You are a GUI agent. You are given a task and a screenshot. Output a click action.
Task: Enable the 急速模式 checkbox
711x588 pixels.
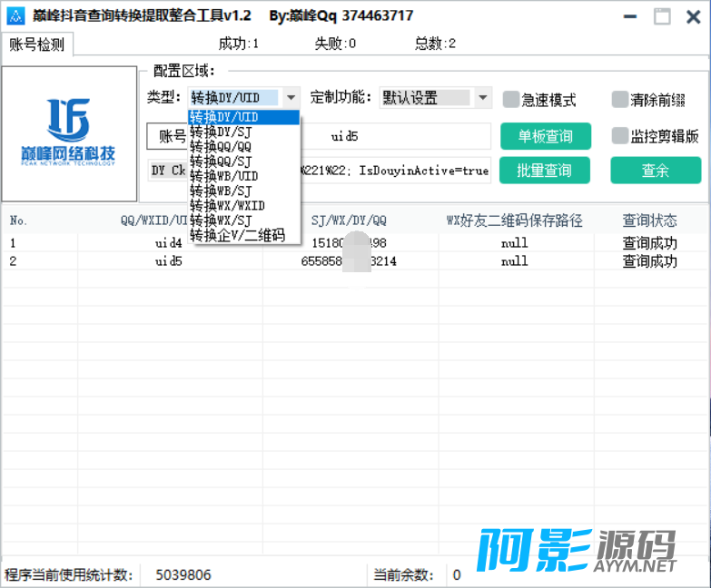(511, 99)
